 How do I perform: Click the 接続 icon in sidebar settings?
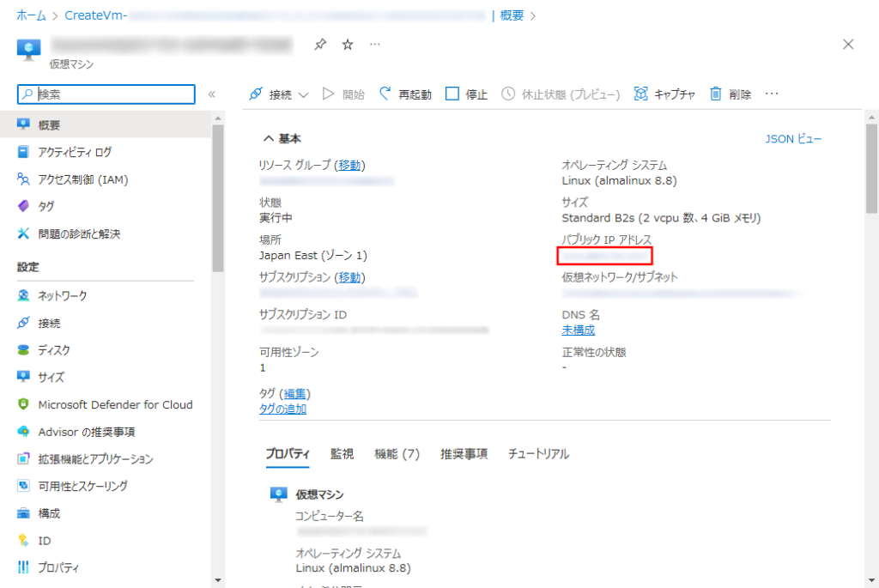pos(23,322)
